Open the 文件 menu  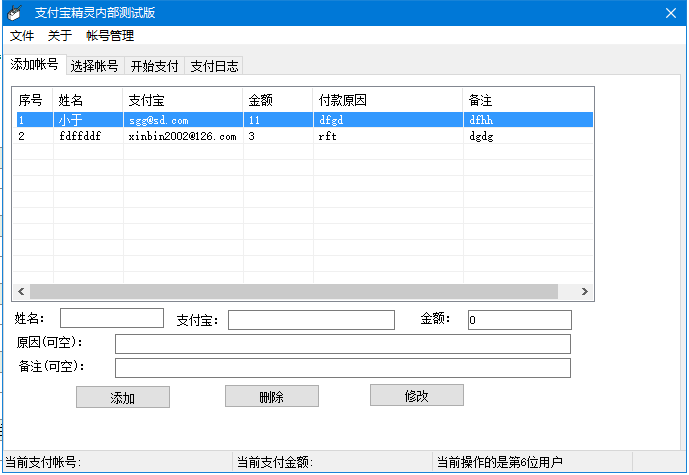point(22,36)
